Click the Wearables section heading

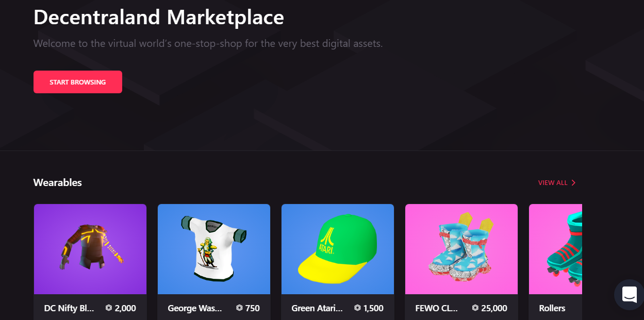(58, 182)
